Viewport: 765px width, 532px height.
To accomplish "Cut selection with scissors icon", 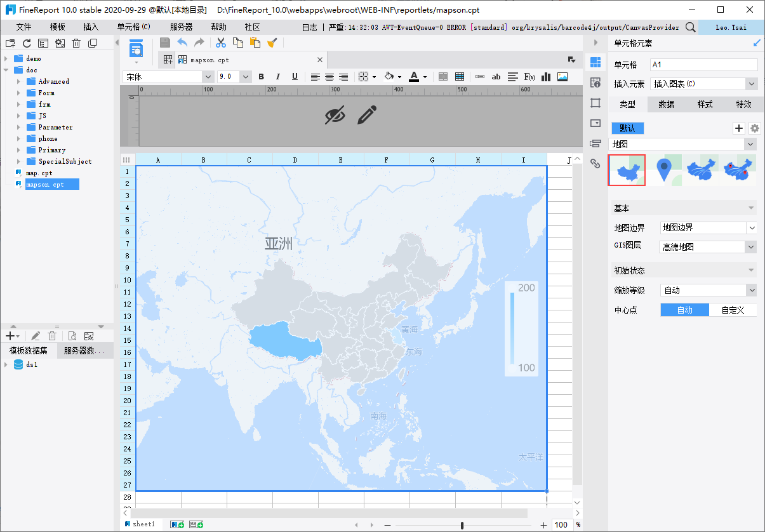I will click(x=221, y=43).
